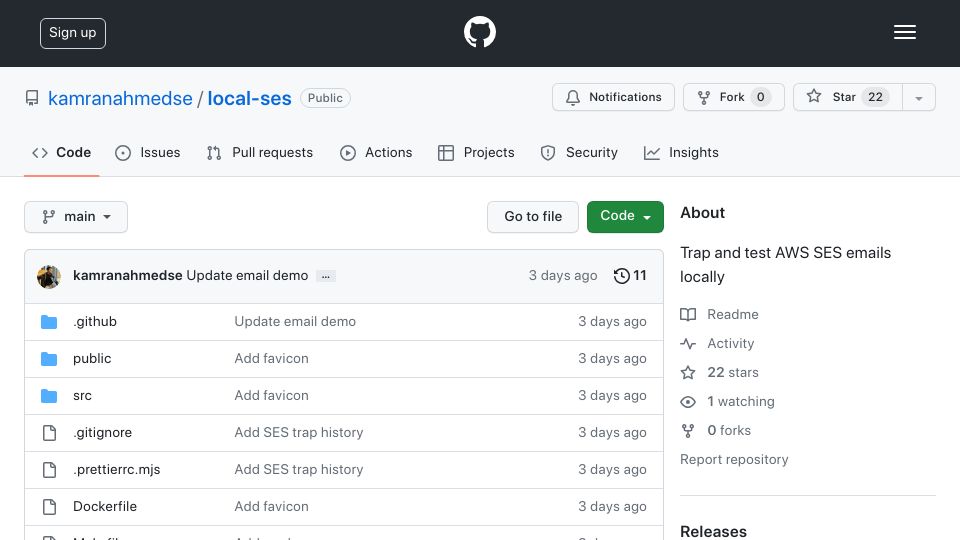
Task: Open the .github folder
Action: tap(95, 321)
